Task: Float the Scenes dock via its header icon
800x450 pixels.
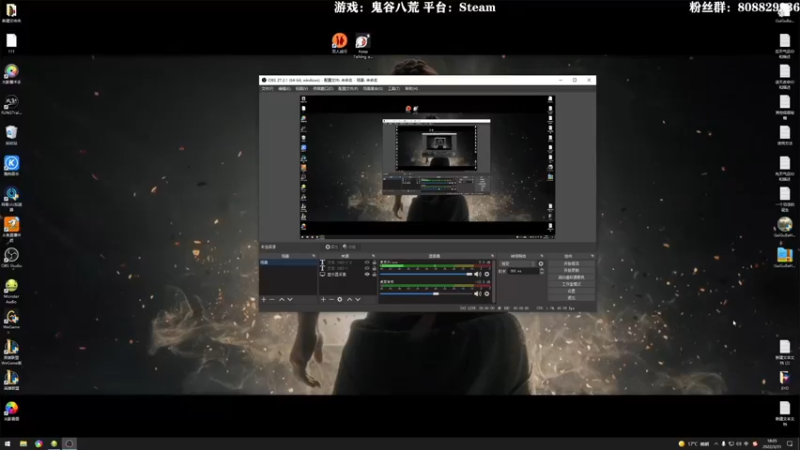Action: [314, 256]
